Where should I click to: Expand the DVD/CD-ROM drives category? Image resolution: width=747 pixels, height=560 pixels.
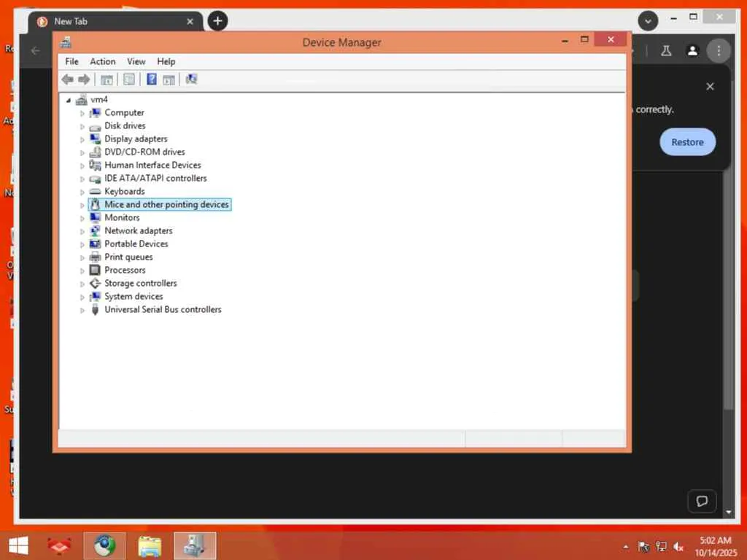pos(82,153)
